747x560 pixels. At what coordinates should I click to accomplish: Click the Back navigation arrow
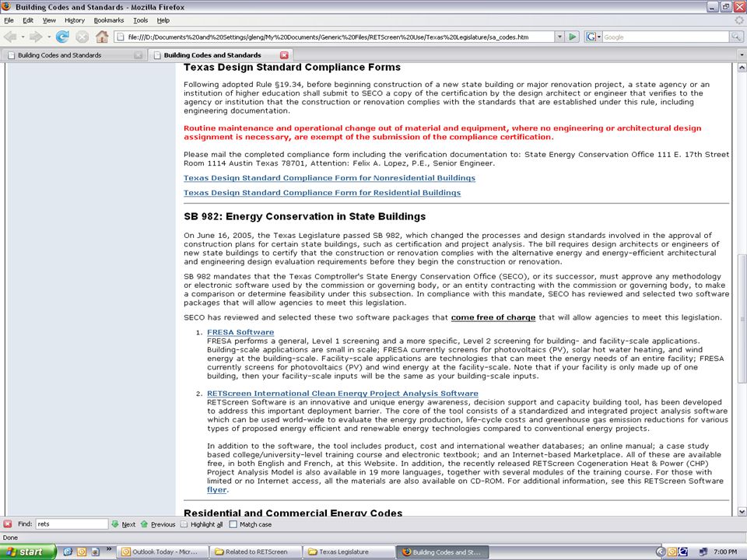tap(9, 37)
